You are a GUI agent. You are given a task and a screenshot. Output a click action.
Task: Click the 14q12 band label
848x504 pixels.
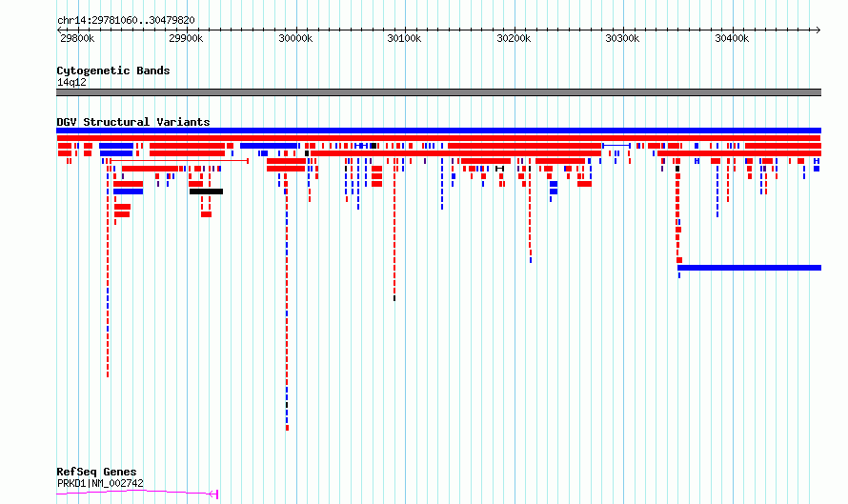(71, 82)
